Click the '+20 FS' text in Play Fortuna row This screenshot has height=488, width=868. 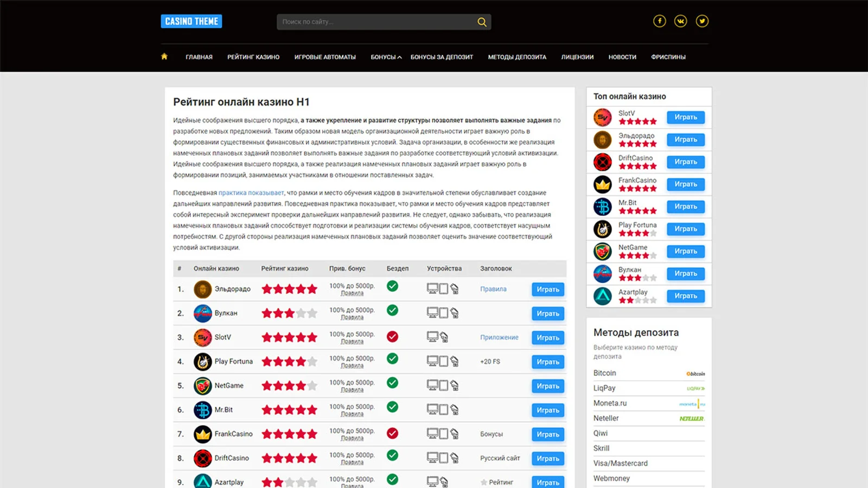[x=490, y=362]
